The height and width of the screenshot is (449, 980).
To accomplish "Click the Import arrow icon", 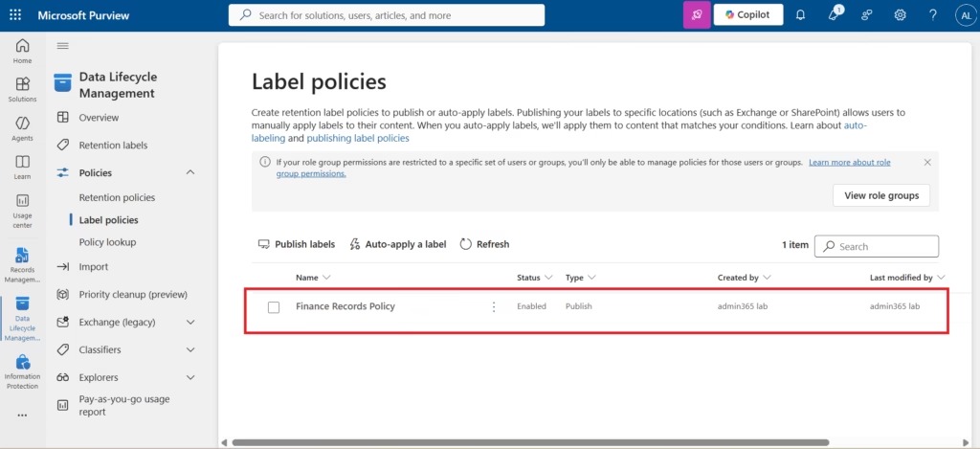I will coord(62,266).
